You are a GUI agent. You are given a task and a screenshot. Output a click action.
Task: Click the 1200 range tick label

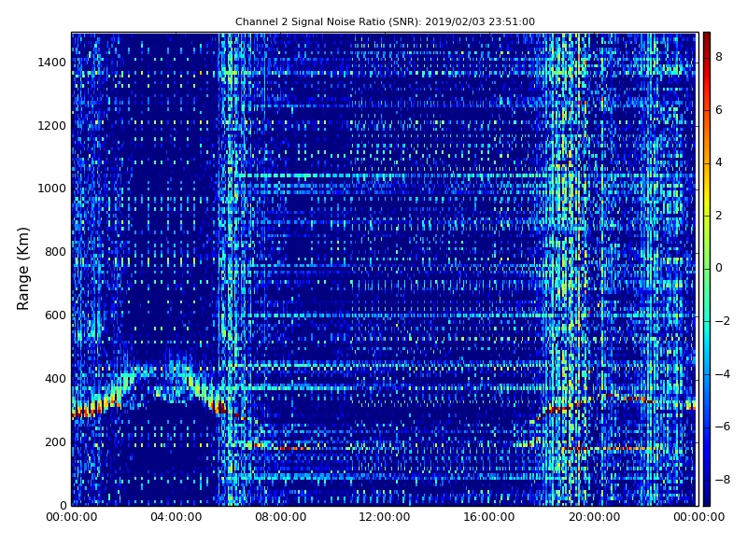[51, 126]
